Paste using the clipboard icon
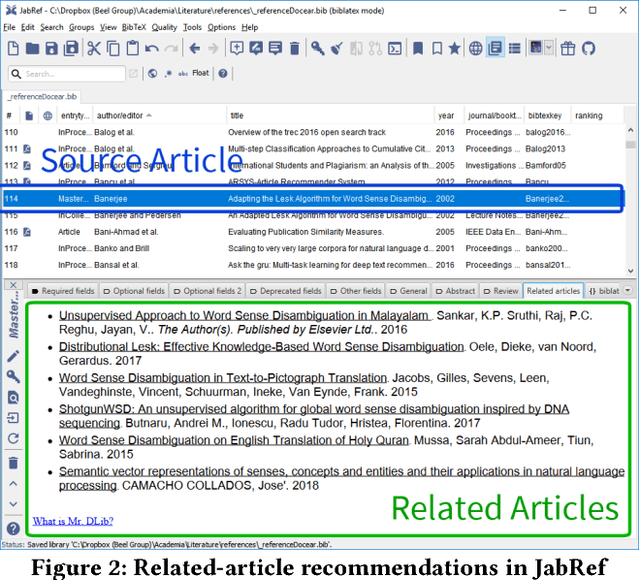Screen dimensions: 640x580 pos(133,49)
